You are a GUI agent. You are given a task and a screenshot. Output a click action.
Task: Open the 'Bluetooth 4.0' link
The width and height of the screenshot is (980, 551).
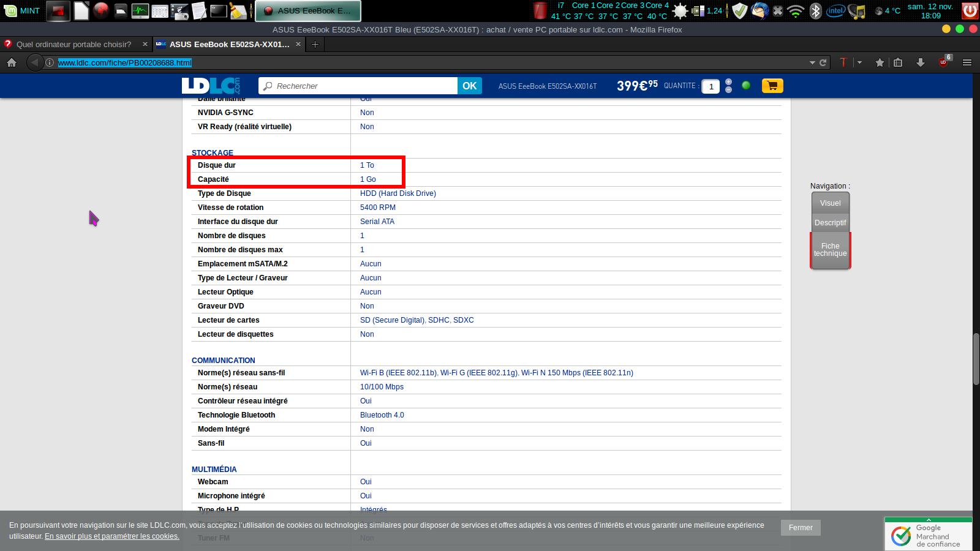click(x=382, y=415)
